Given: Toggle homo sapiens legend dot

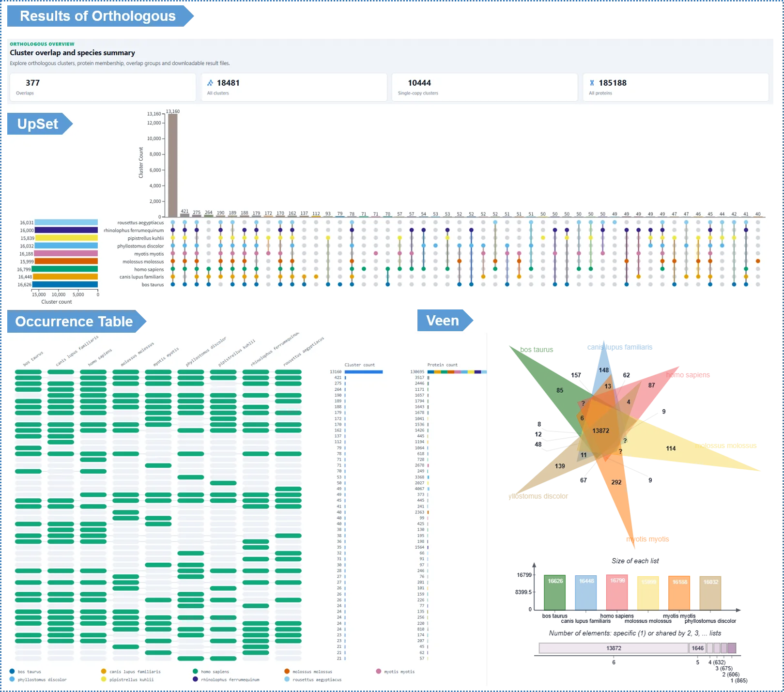Looking at the screenshot, I should tap(195, 671).
